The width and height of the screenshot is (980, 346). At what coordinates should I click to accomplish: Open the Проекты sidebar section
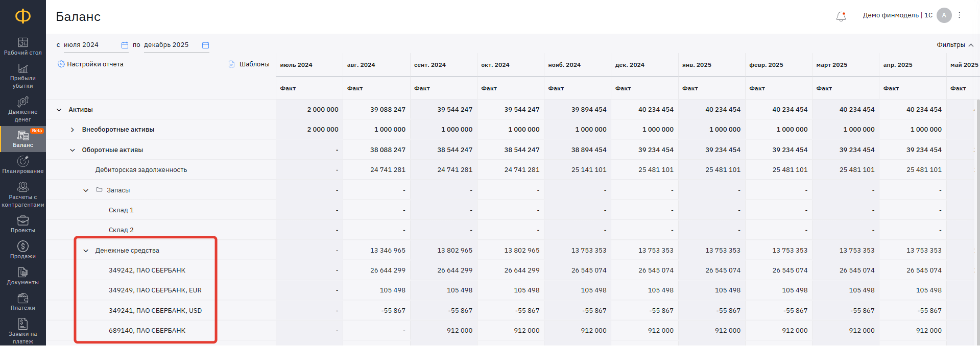(x=23, y=224)
